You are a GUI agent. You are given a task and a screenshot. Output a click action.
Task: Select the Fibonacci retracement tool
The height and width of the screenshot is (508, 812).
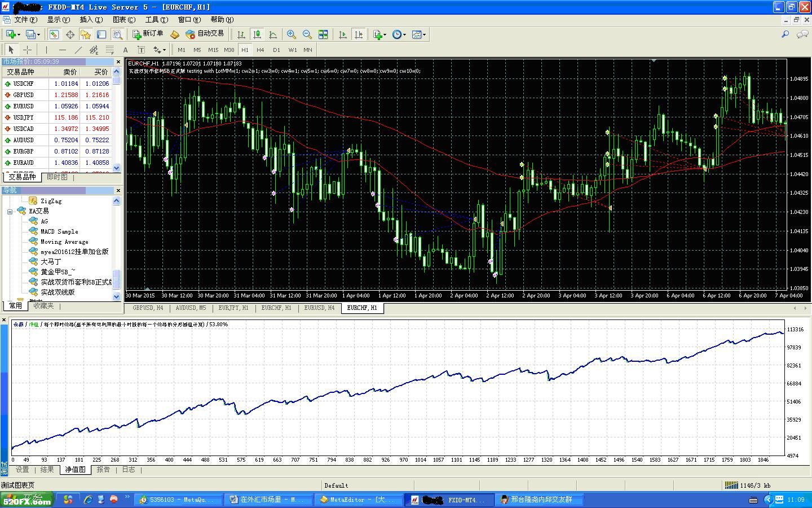(x=109, y=50)
